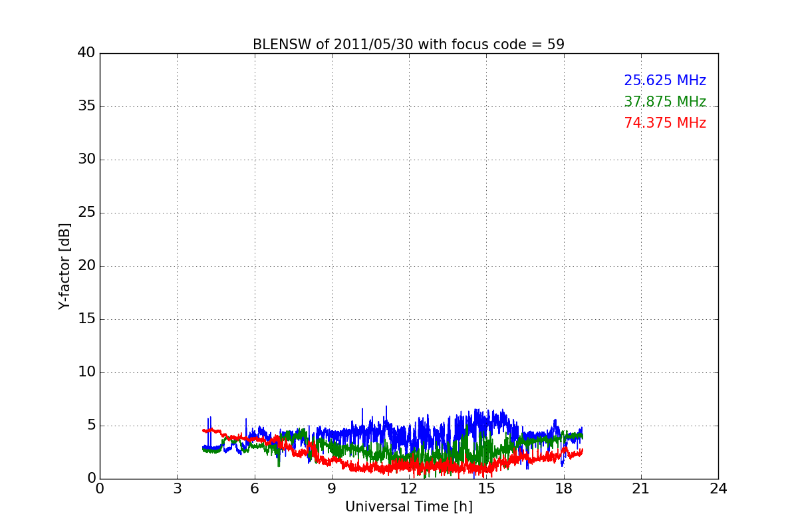Image resolution: width=798 pixels, height=532 pixels.
Task: Click the x-axis tick label "9"
Action: pyautogui.click(x=332, y=489)
